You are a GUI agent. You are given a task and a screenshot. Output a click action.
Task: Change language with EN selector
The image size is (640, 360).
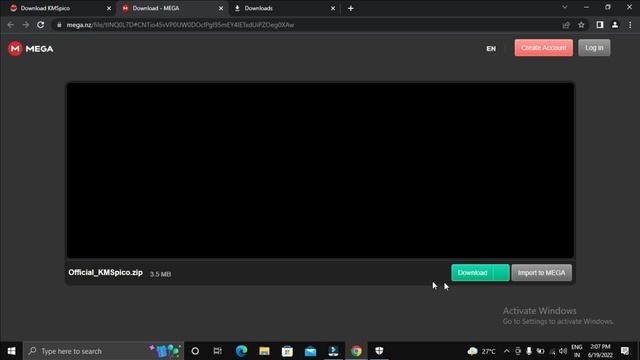(x=491, y=49)
